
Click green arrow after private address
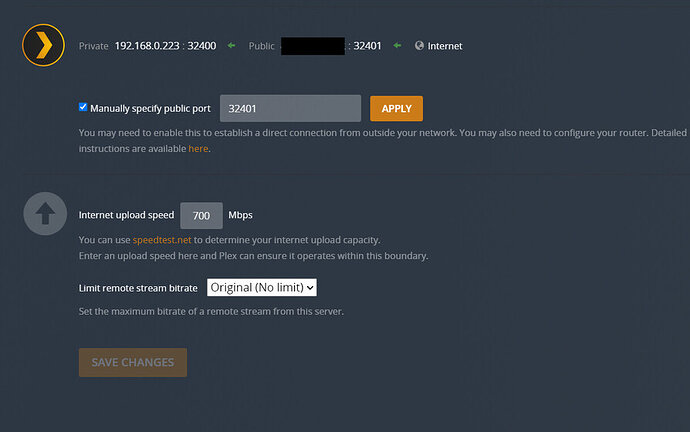pos(231,45)
